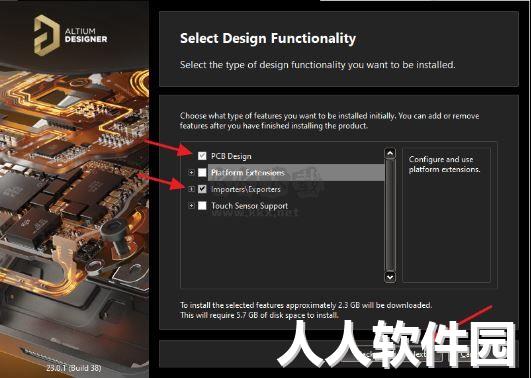Select the Importers\Exporters row label

tap(246, 189)
